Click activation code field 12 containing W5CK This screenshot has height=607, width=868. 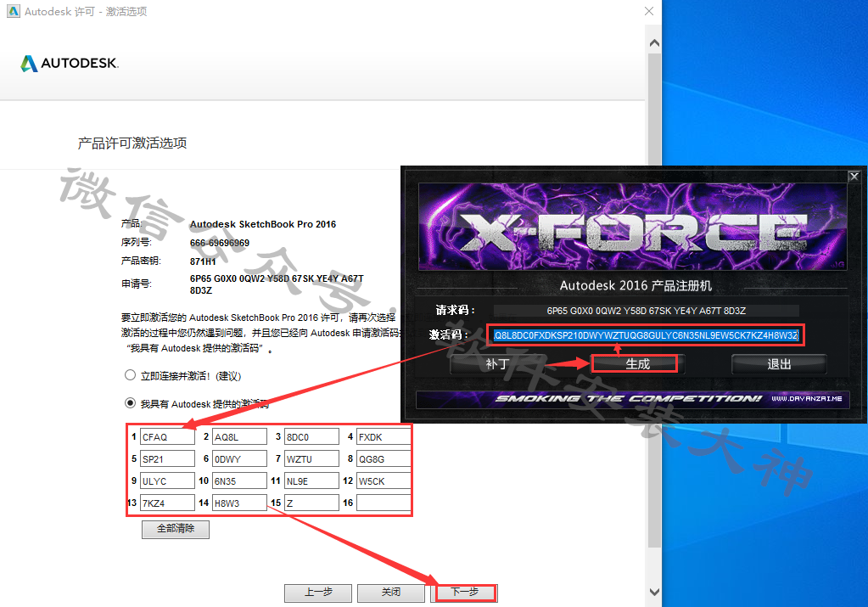coord(384,481)
